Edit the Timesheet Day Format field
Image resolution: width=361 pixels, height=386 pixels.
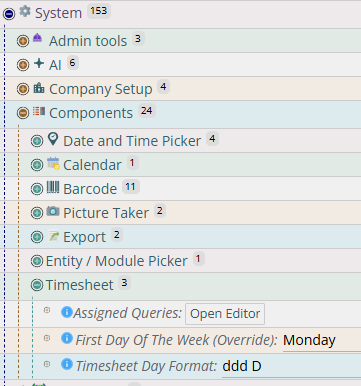(291, 367)
